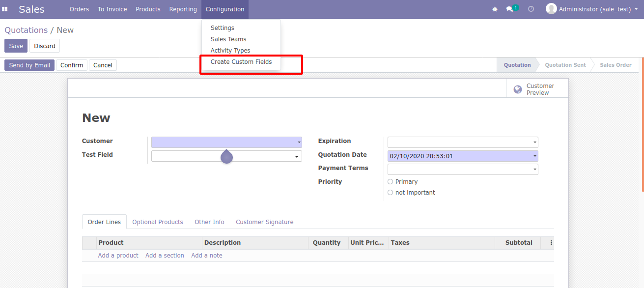Sort by the Unit Price column header
Image resolution: width=644 pixels, height=288 pixels.
[368, 243]
